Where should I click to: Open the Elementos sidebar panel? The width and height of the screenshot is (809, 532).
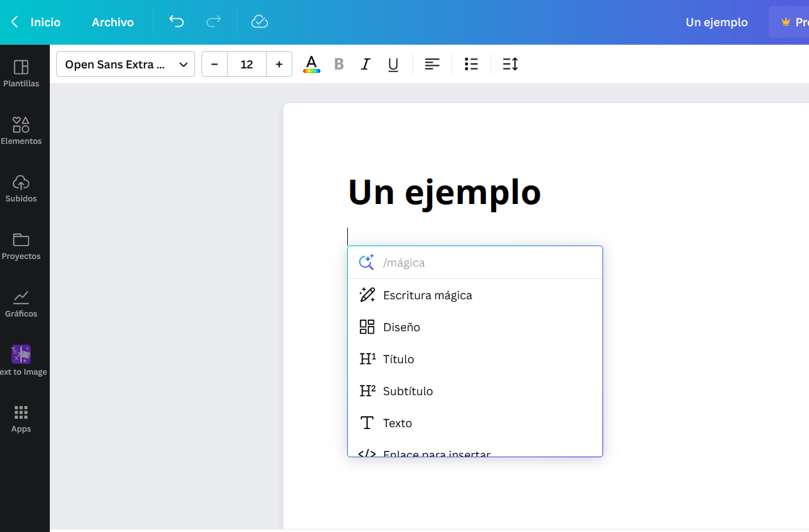(x=21, y=131)
